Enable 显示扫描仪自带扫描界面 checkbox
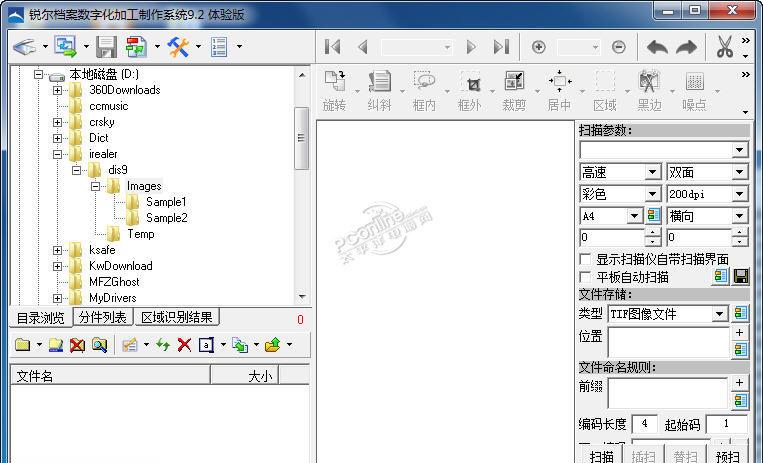The image size is (763, 463). click(x=586, y=259)
